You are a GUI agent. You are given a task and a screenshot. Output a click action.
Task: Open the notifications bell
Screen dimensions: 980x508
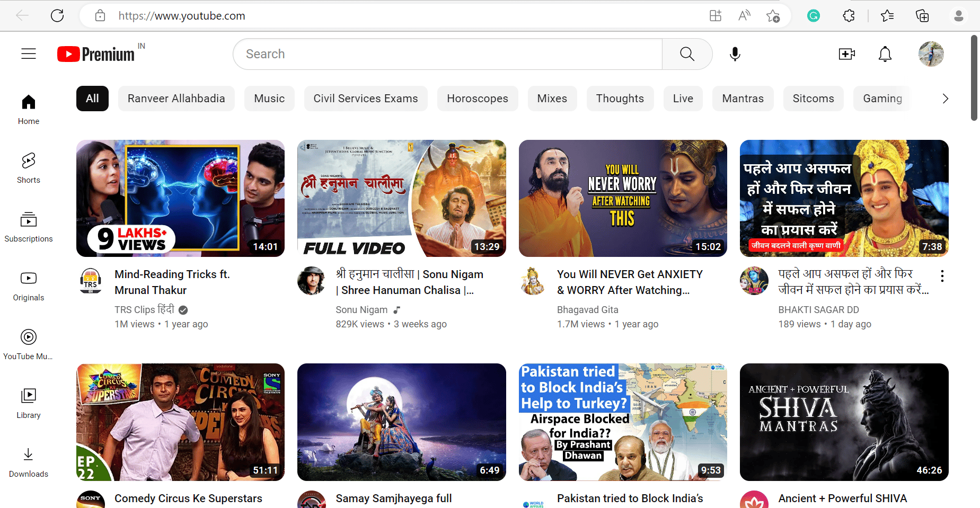tap(885, 54)
